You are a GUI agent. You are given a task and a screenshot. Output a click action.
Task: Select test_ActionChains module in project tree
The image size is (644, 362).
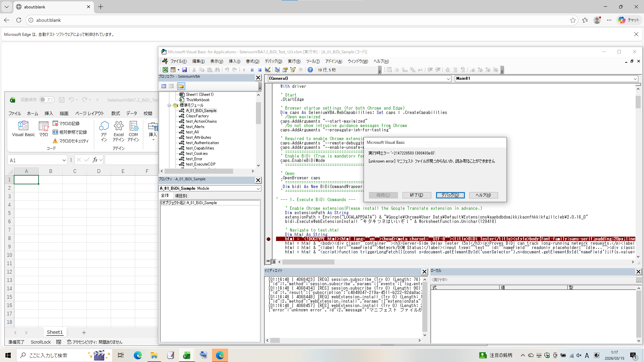tap(201, 121)
